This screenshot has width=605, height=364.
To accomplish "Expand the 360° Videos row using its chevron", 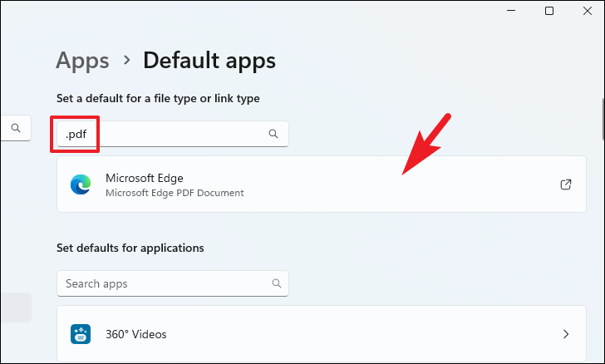I will pyautogui.click(x=566, y=334).
